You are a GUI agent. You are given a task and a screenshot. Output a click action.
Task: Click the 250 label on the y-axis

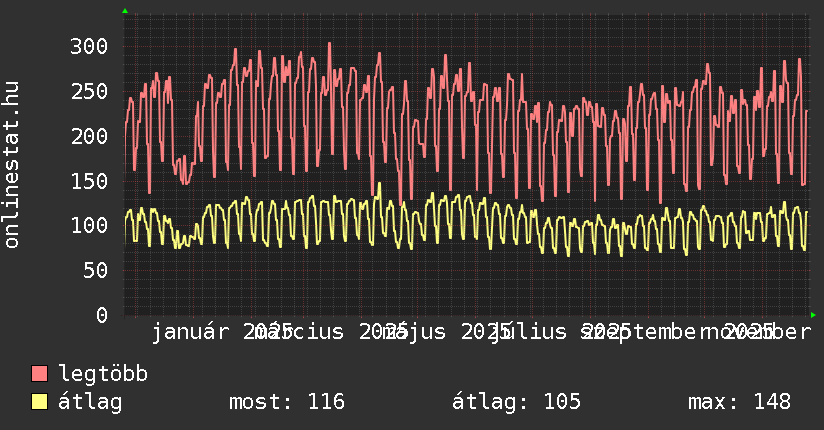coord(89,91)
